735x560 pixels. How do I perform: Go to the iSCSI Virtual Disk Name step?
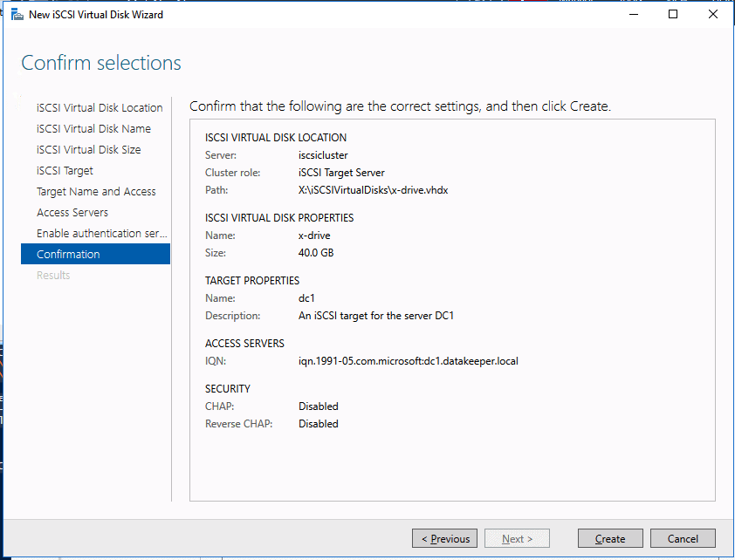point(93,129)
